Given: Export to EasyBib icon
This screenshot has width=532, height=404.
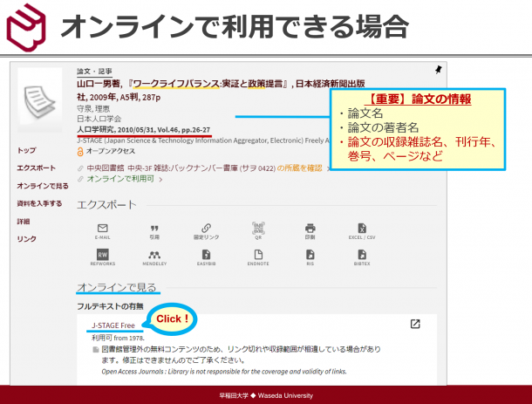Looking at the screenshot, I should tap(207, 254).
